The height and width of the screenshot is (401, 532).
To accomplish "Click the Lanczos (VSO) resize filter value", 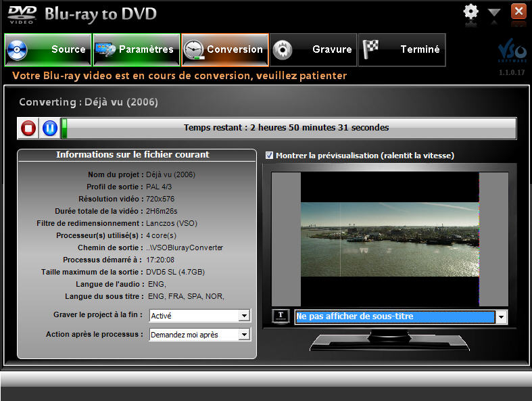I will click(x=172, y=223).
